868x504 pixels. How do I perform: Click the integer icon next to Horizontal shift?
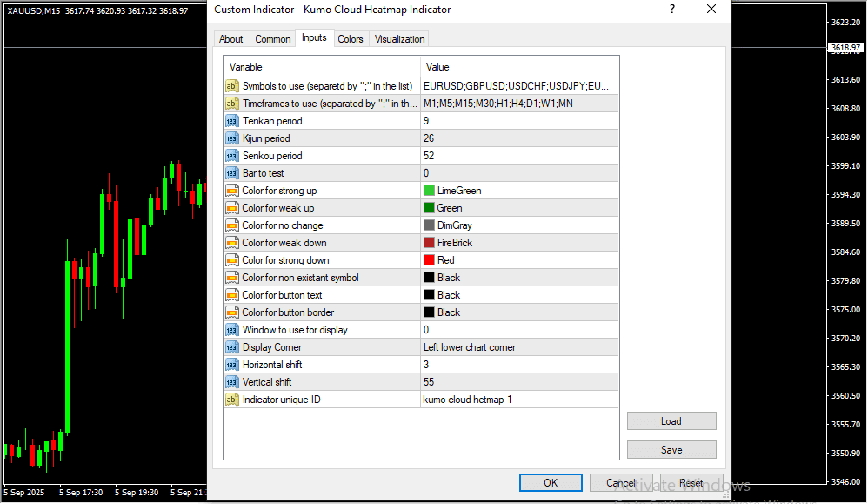(232, 365)
